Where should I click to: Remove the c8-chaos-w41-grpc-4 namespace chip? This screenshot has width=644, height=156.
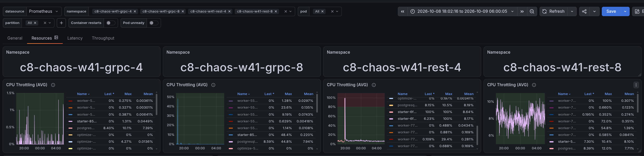click(135, 11)
